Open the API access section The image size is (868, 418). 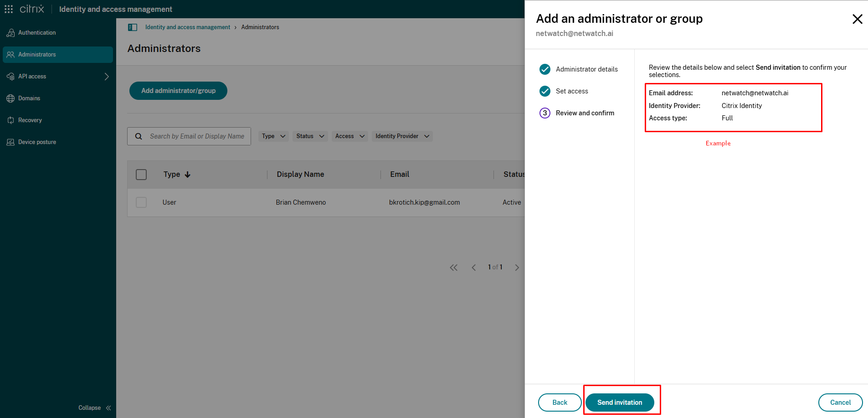tap(32, 76)
